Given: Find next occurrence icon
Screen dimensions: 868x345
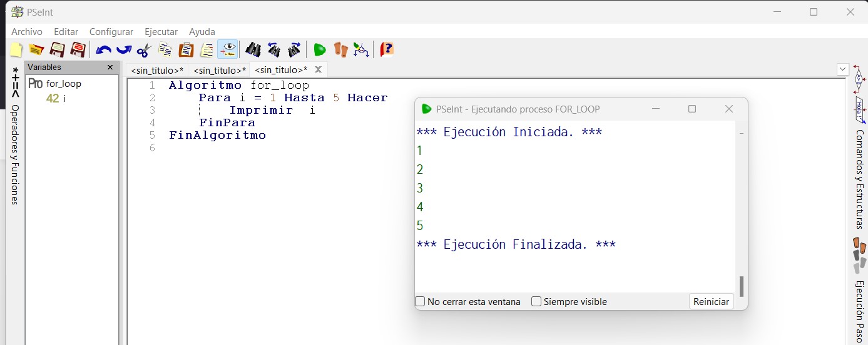Looking at the screenshot, I should 294,49.
